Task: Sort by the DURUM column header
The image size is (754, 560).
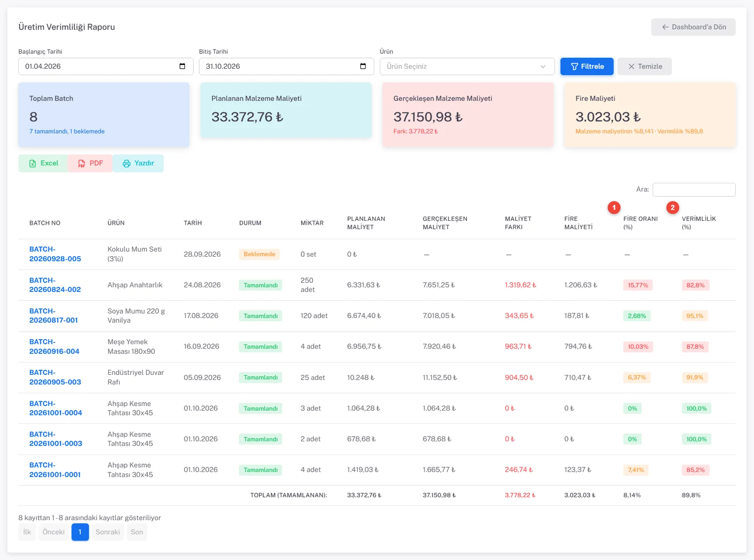Action: point(250,223)
